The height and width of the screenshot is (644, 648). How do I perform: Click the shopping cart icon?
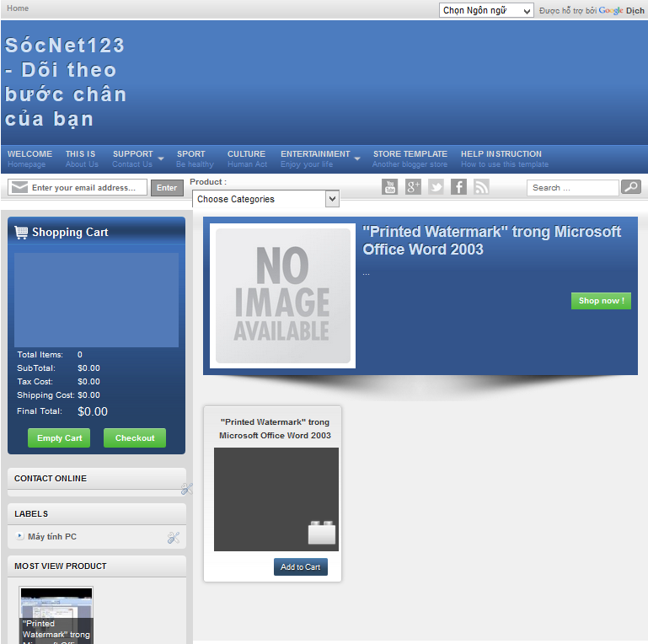tap(21, 233)
